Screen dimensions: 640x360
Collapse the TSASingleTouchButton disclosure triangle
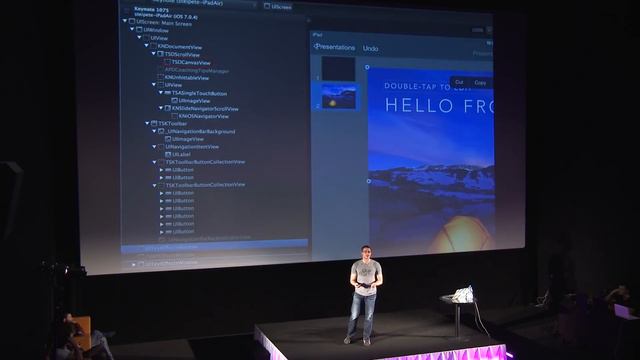(161, 93)
